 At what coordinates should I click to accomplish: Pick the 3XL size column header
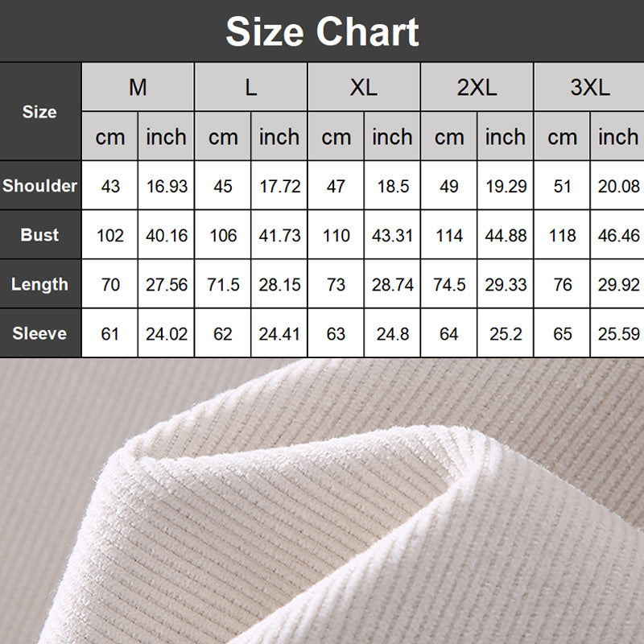pos(590,87)
